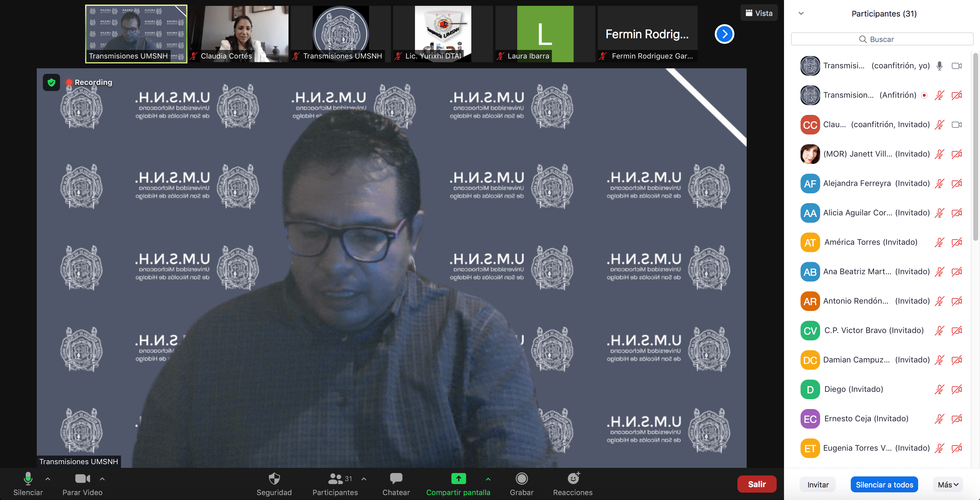980x500 pixels.
Task: Open Seguridad shield options
Action: [x=274, y=479]
